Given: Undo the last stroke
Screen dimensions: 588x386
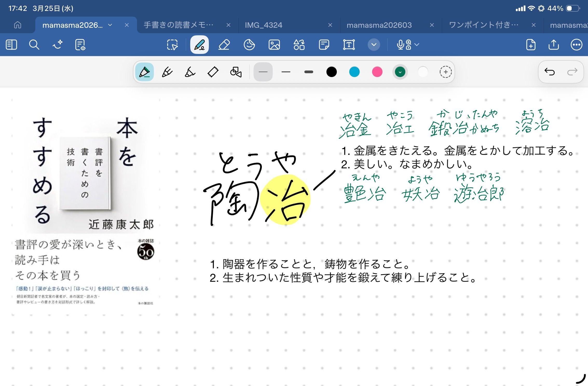Looking at the screenshot, I should [549, 72].
